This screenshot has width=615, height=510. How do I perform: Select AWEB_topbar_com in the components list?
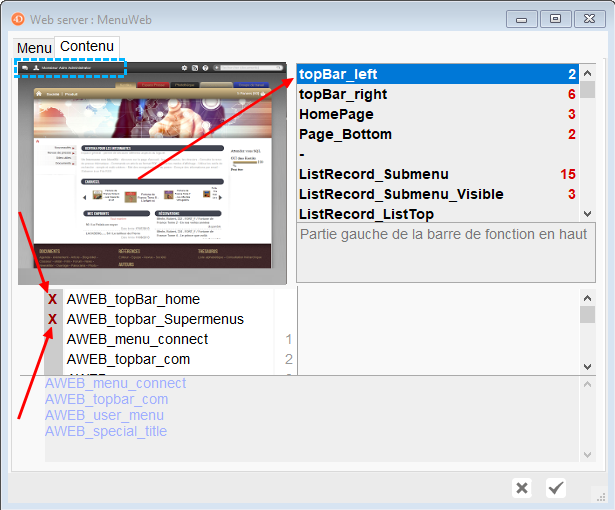click(128, 359)
